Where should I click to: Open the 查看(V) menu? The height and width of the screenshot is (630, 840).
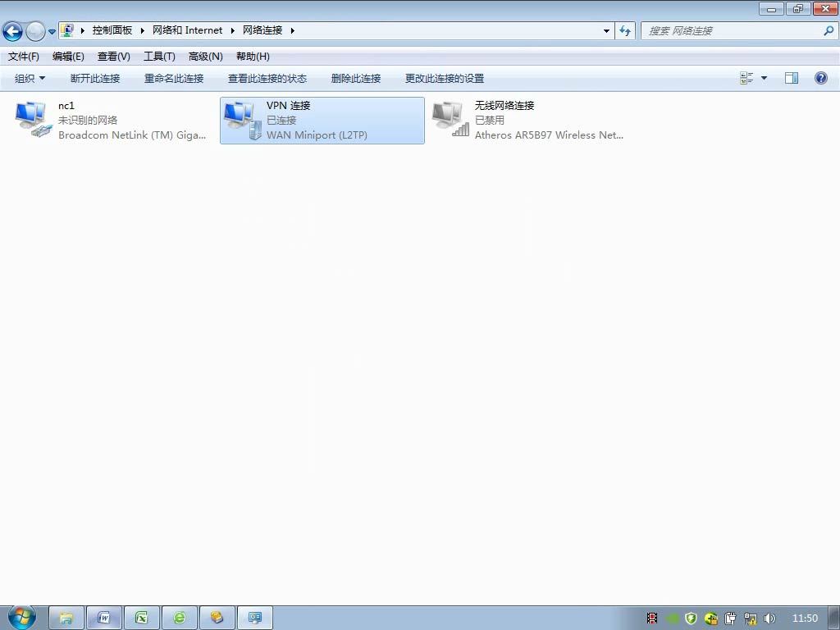click(113, 57)
